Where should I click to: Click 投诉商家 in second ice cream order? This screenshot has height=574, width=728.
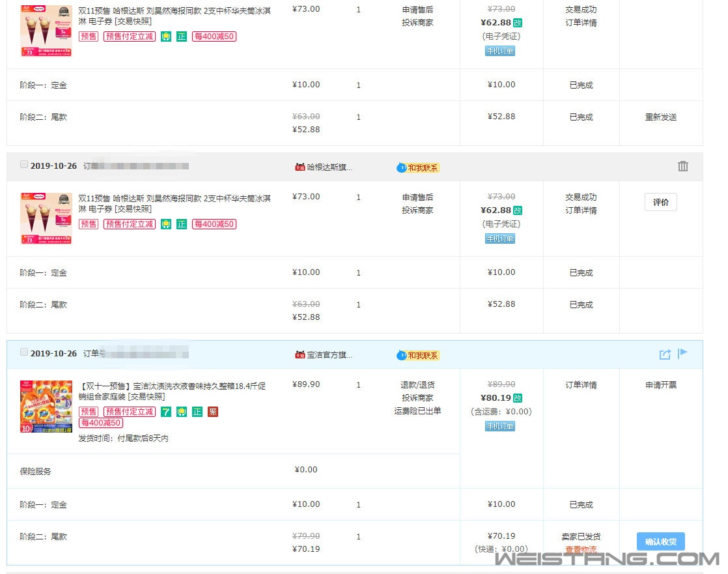click(417, 210)
